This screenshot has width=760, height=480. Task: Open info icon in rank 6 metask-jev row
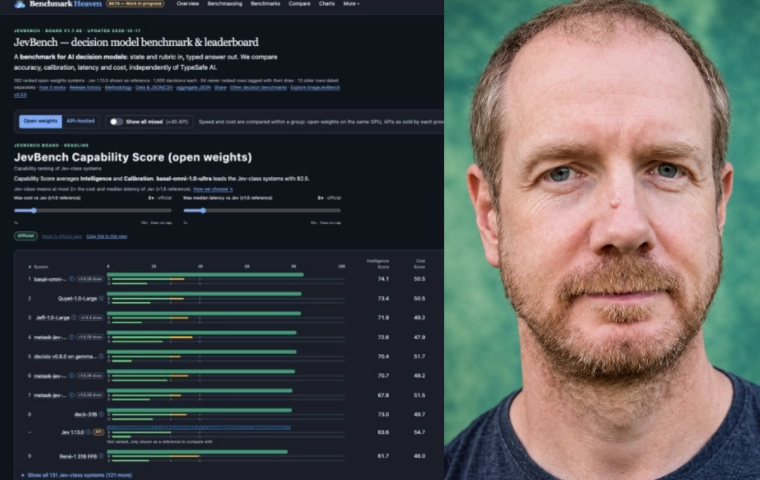coord(71,376)
